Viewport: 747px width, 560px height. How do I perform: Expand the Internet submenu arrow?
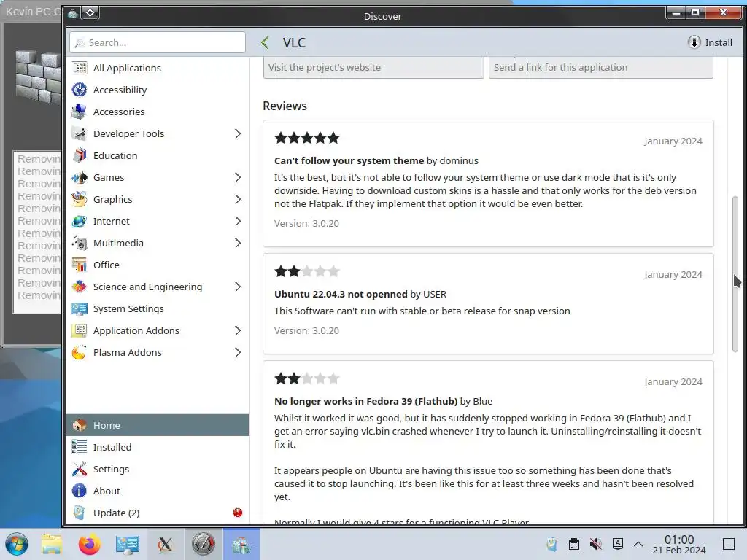(238, 222)
